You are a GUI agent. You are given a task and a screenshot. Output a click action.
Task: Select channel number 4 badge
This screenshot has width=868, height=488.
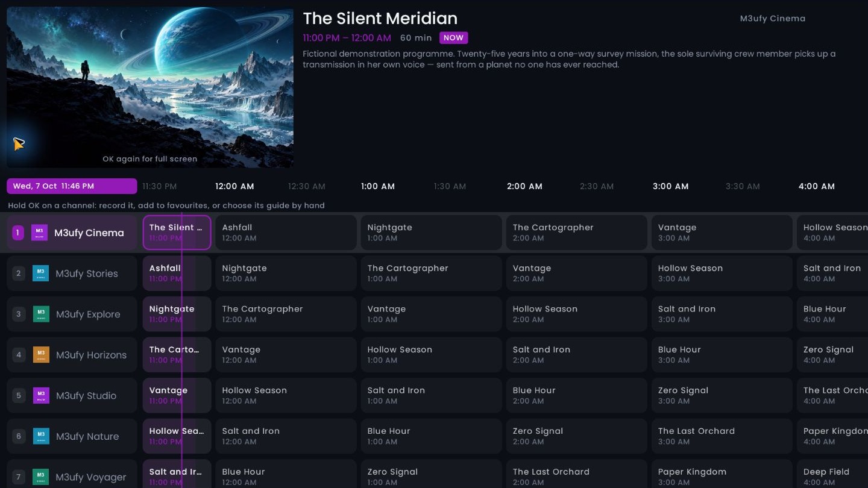point(19,355)
